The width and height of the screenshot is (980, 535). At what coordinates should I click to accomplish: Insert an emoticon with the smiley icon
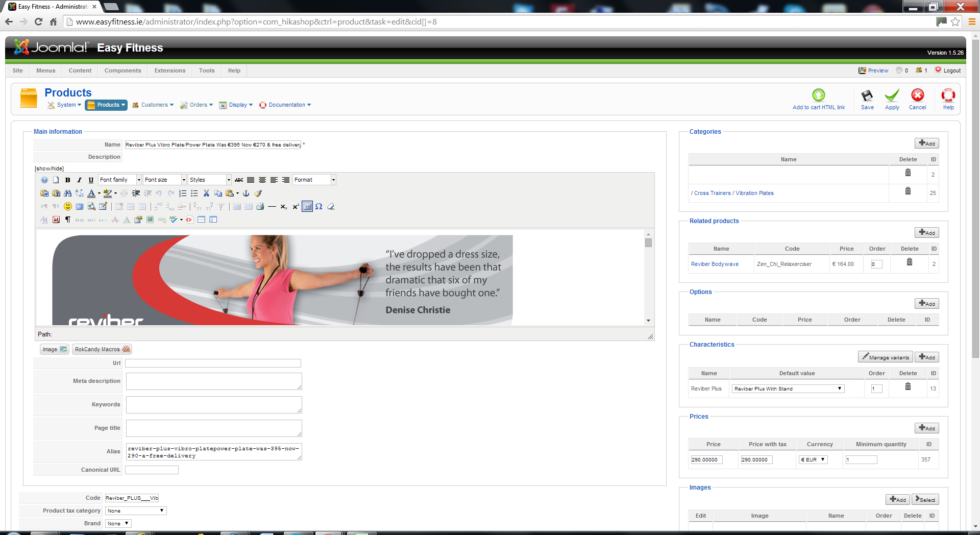tap(68, 206)
